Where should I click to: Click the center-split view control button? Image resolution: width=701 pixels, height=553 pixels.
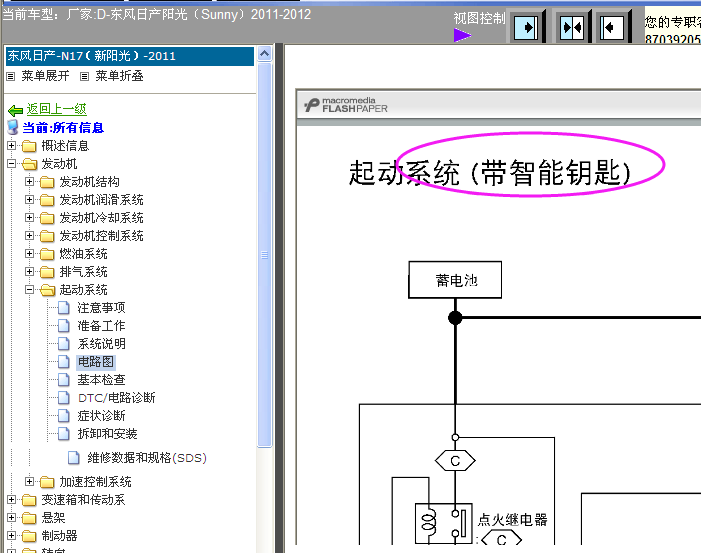click(572, 28)
